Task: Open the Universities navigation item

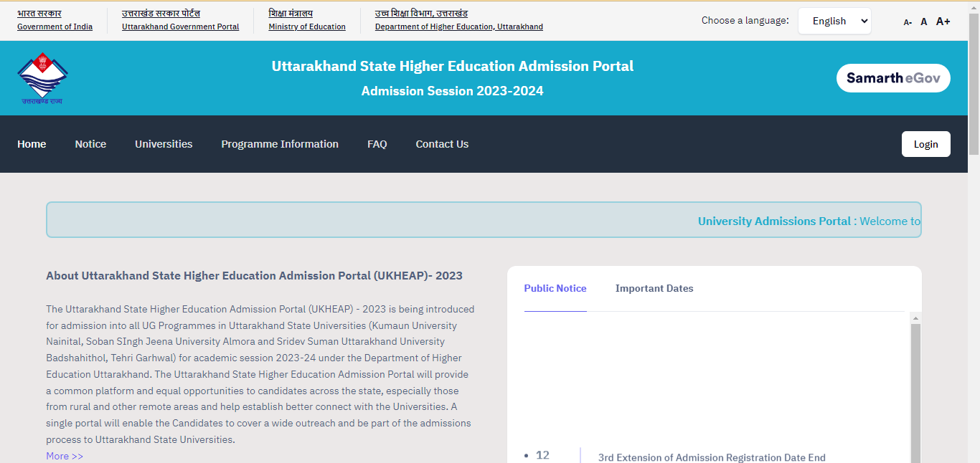Action: [x=164, y=144]
